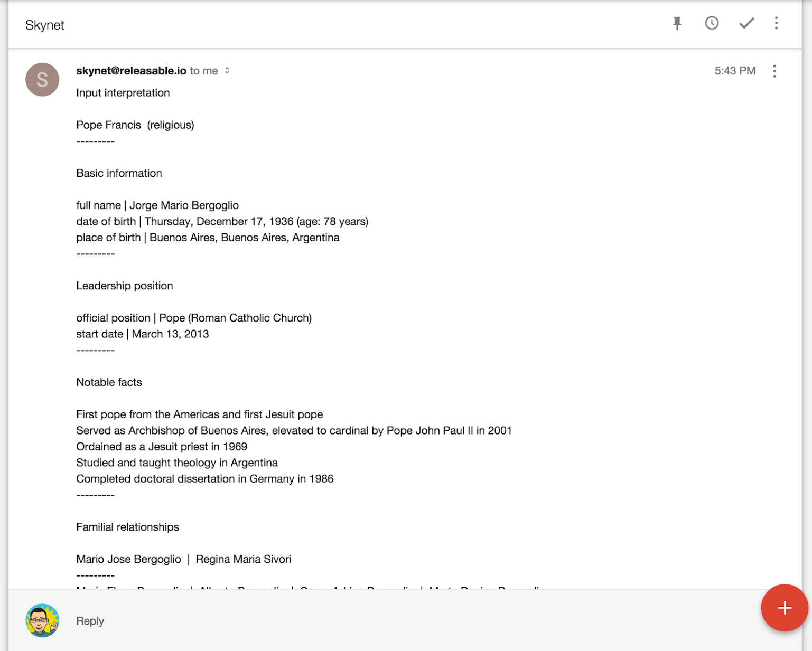
Task: Click the red compose plus button
Action: [785, 608]
